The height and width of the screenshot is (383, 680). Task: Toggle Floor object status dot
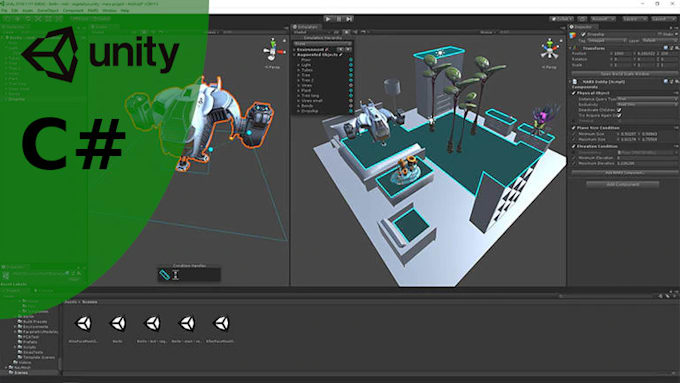click(350, 60)
